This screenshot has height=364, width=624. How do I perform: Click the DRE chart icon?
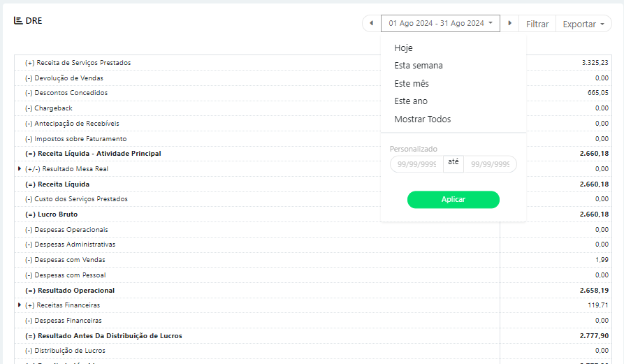18,20
